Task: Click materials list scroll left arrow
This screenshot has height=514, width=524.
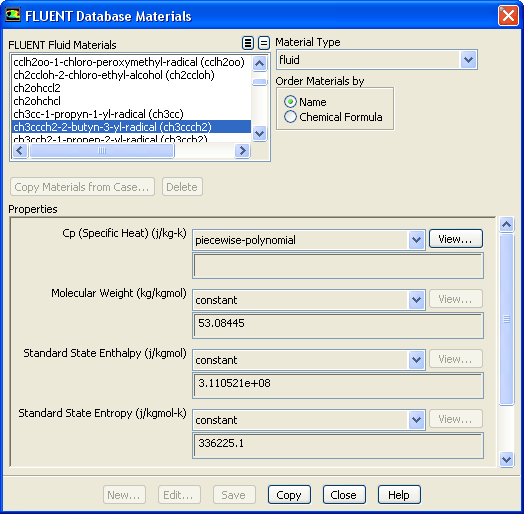Action: 20,151
